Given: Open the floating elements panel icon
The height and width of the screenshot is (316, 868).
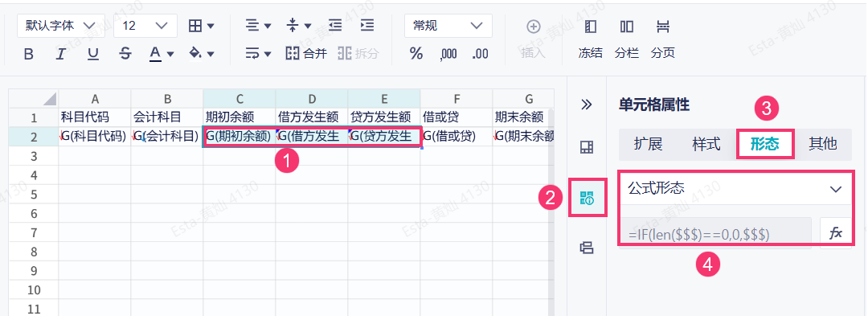Looking at the screenshot, I should [586, 248].
